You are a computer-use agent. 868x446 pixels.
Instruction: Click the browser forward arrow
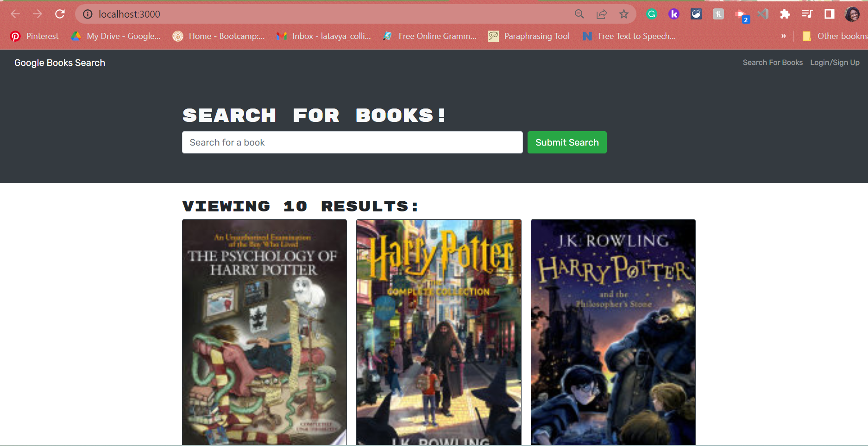(x=38, y=14)
